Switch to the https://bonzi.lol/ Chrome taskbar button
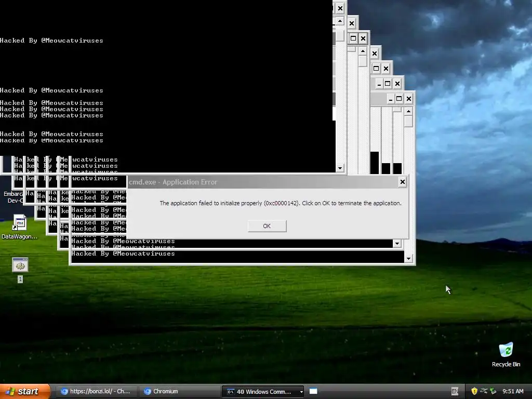Viewport: 532px width, 399px height. click(x=96, y=391)
